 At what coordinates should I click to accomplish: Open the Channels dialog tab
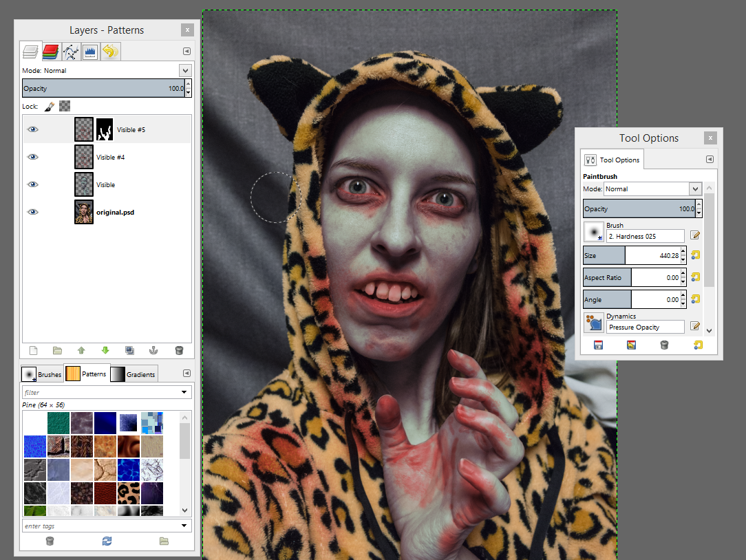[x=50, y=51]
